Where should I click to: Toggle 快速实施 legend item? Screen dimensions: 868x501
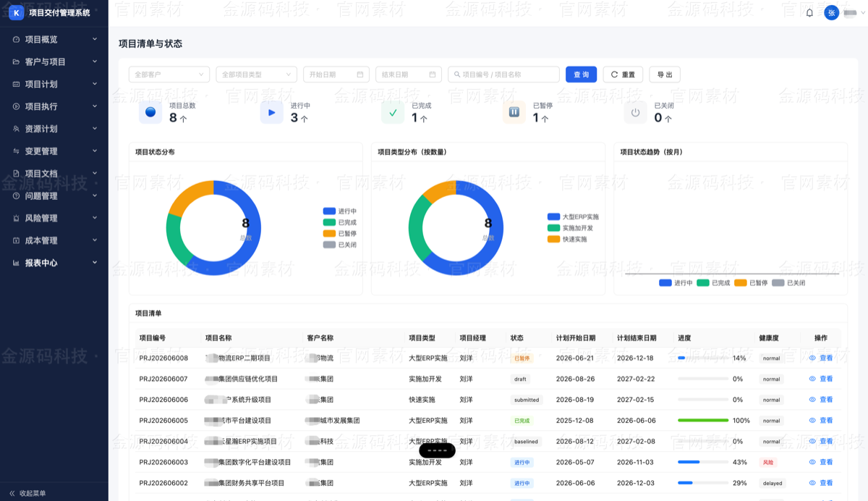(567, 239)
